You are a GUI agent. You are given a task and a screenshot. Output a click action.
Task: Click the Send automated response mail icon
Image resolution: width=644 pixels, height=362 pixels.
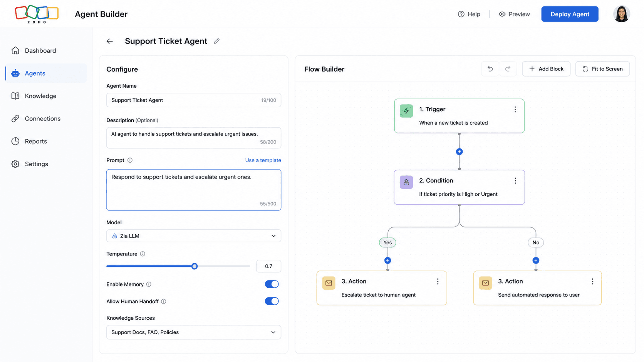[485, 283]
